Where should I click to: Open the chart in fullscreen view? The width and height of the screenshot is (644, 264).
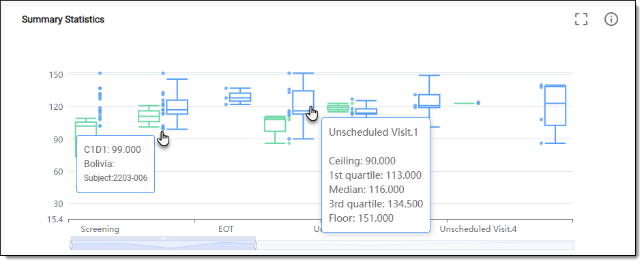coord(581,19)
